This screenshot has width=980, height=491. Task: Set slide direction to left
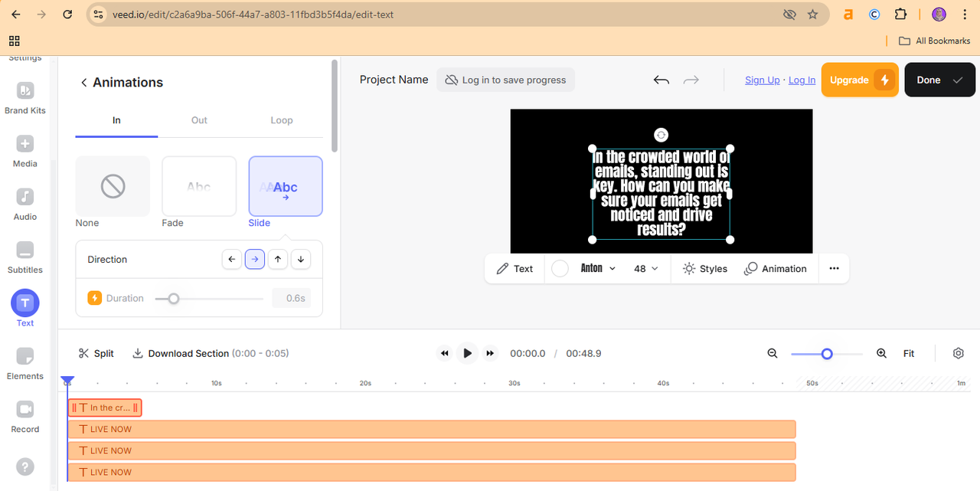coord(232,260)
